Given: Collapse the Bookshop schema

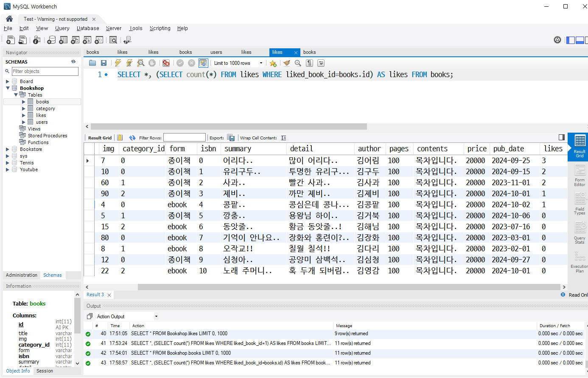Looking at the screenshot, I should [x=8, y=88].
